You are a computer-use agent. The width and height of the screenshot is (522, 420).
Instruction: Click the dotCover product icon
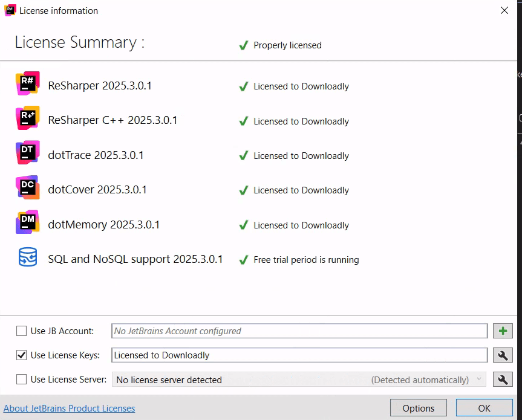click(x=27, y=187)
